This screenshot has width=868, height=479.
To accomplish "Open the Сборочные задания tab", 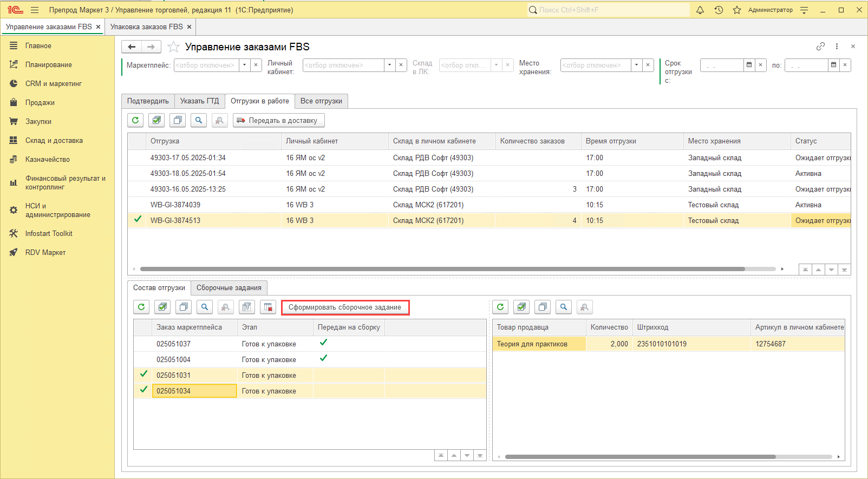I will coord(229,288).
